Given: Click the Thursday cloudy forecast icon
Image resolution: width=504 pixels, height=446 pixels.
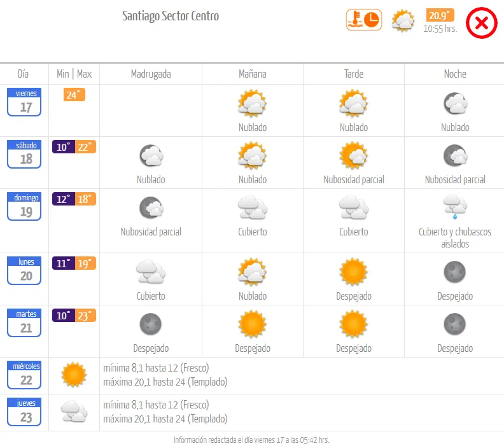Looking at the screenshot, I should coord(74,412).
